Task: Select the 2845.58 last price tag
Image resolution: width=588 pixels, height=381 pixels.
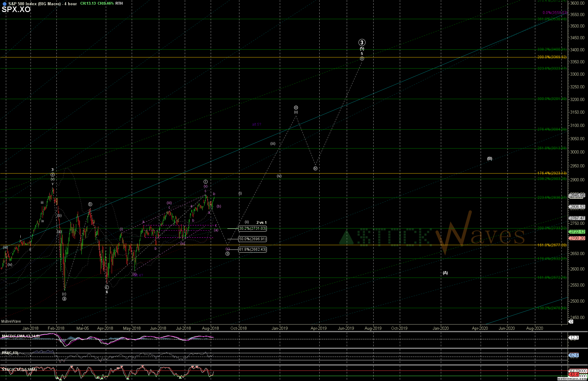Action: 577,195
